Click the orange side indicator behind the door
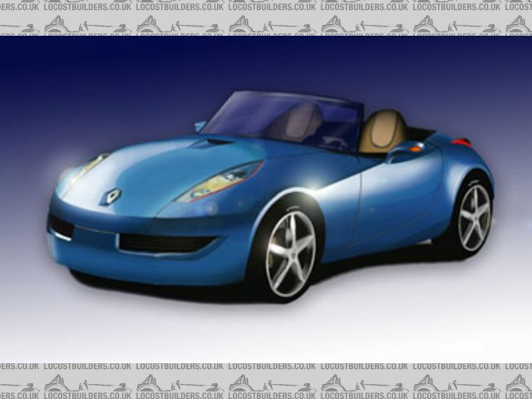This screenshot has width=532, height=399. click(414, 148)
